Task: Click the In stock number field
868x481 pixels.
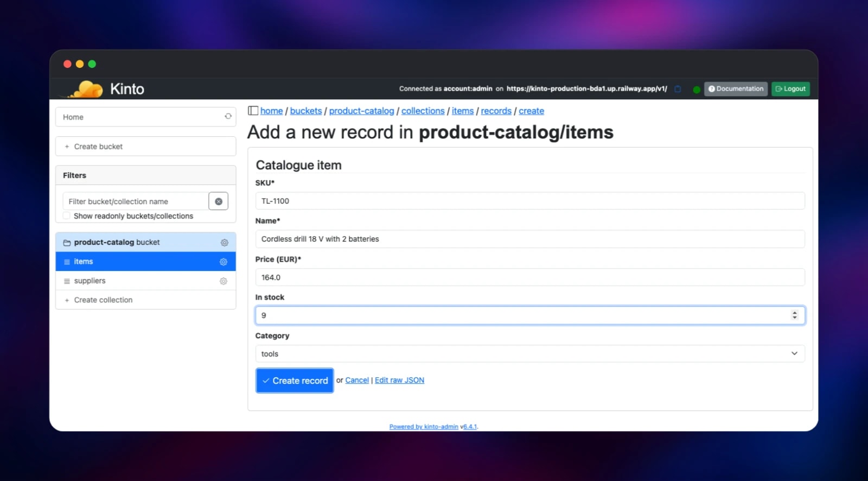Action: 530,315
